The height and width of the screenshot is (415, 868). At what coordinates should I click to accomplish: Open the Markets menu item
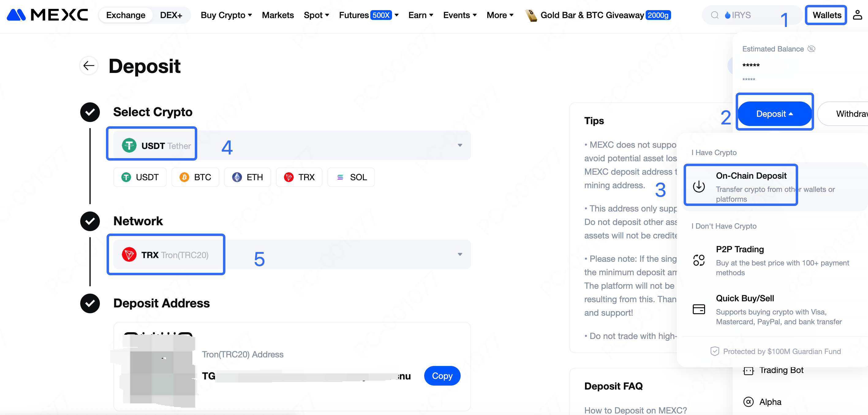(x=278, y=15)
